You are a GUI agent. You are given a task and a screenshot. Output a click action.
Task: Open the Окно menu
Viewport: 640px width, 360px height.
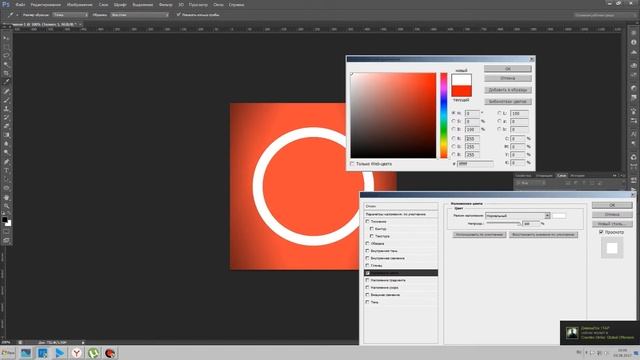pos(218,4)
